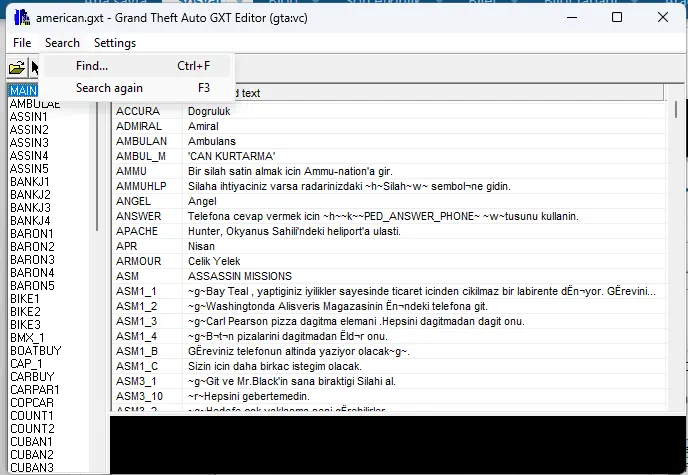Select the BANKJ2 table entry
Image resolution: width=688 pixels, height=475 pixels.
coord(30,195)
